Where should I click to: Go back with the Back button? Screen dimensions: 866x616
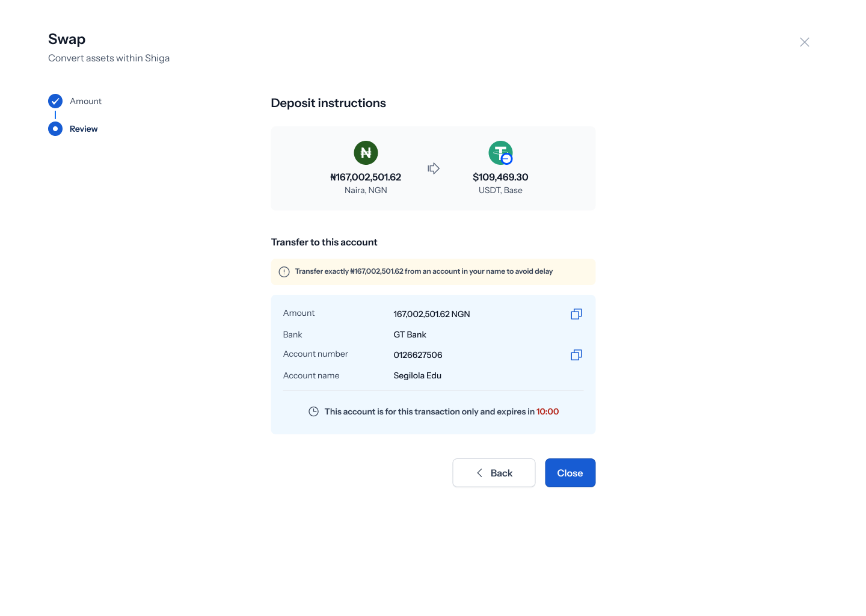[494, 473]
